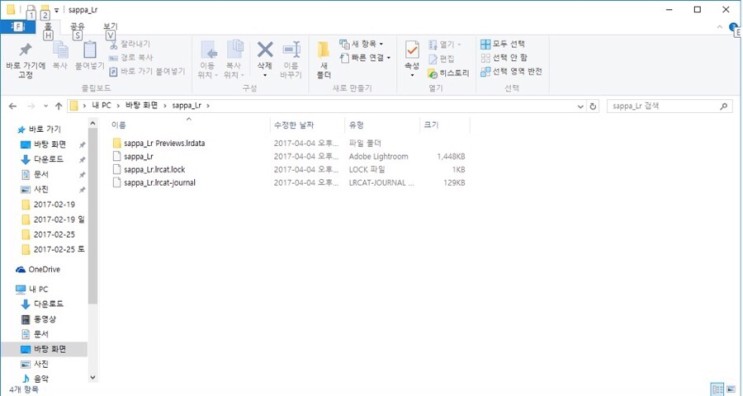Screen dimensions: 743x396
Task: Switch to the Home (홈) ribbon tab
Action: point(48,27)
